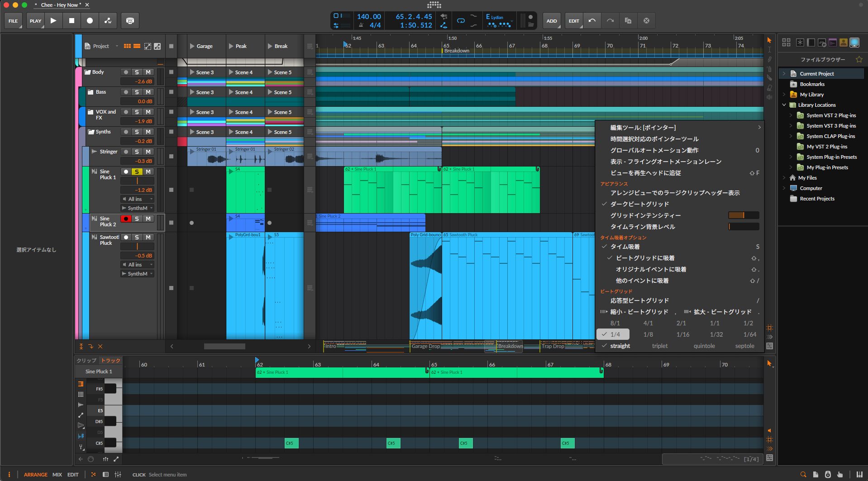Collapse the Library Locations folder
Image resolution: width=868 pixels, height=481 pixels.
click(x=784, y=105)
